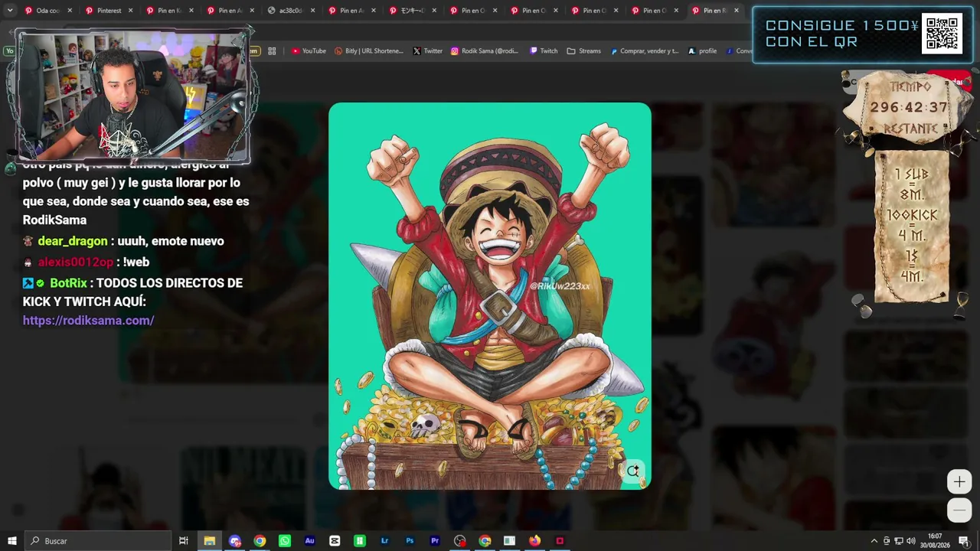Viewport: 980px width, 551px height.
Task: Open the green app icon next to CapCut
Action: (x=360, y=541)
